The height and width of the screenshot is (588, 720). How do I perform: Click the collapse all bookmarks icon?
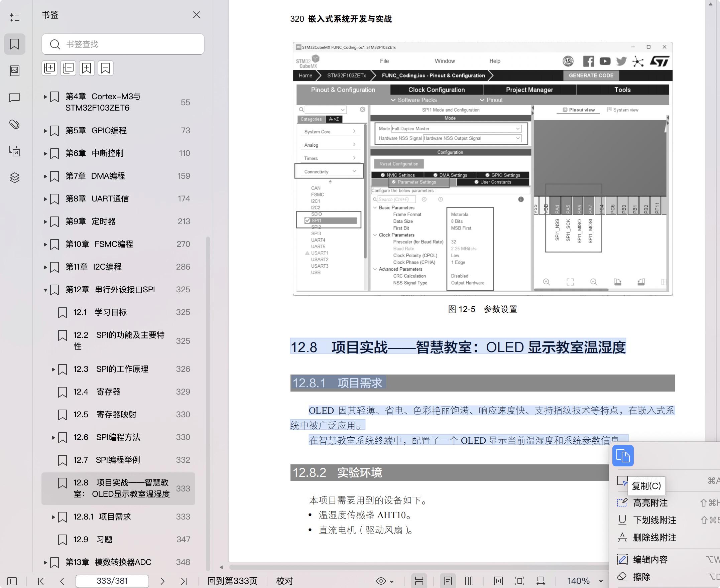click(x=68, y=68)
